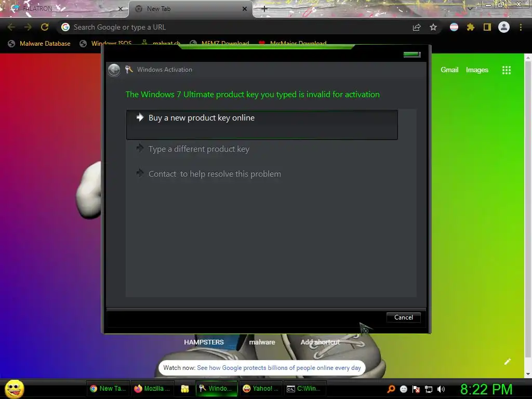Switch to Windows Activation taskbar button
Screen dimensions: 532x399
point(216,389)
